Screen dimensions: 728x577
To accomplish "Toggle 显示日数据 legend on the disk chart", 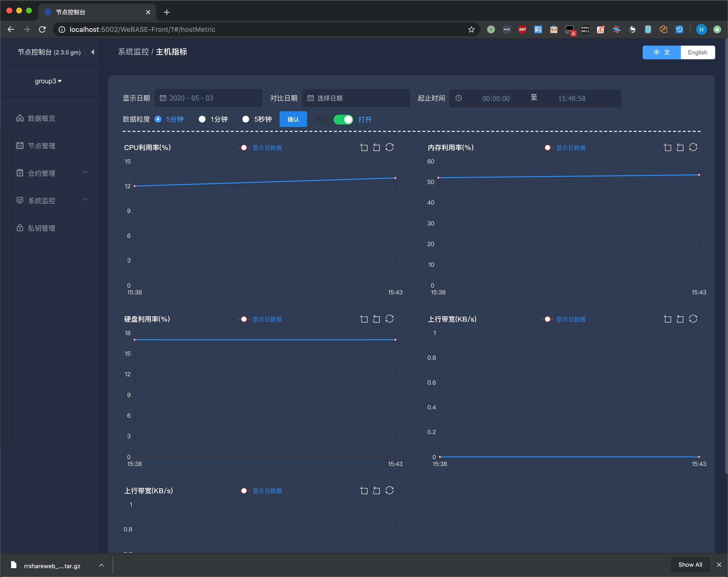I will [260, 319].
